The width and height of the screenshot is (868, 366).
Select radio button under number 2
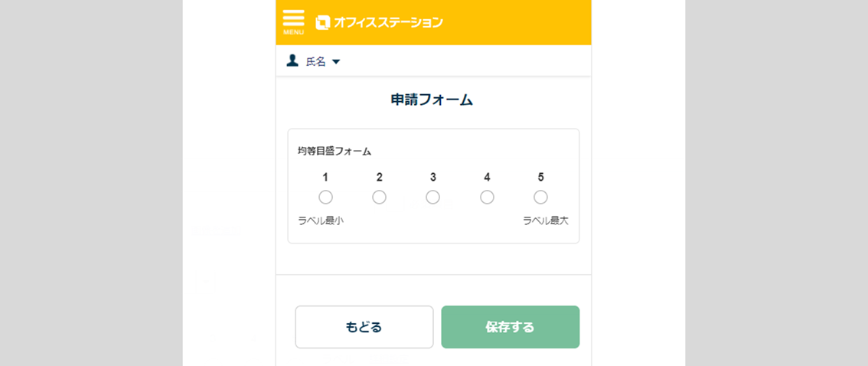click(x=379, y=198)
